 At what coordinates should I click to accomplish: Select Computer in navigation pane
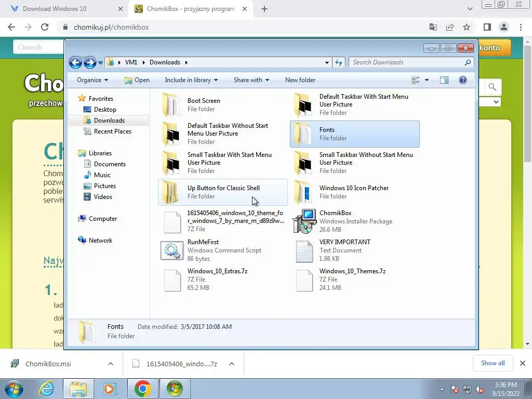102,219
